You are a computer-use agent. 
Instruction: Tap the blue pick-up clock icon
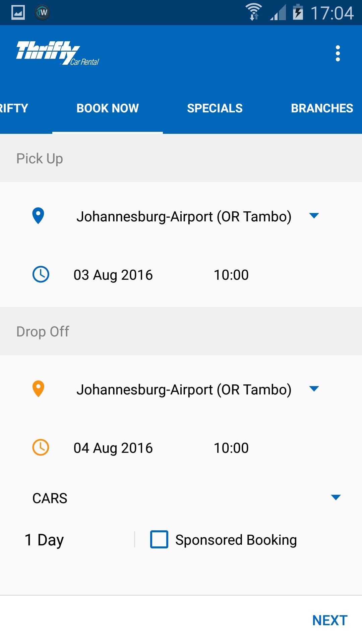41,274
